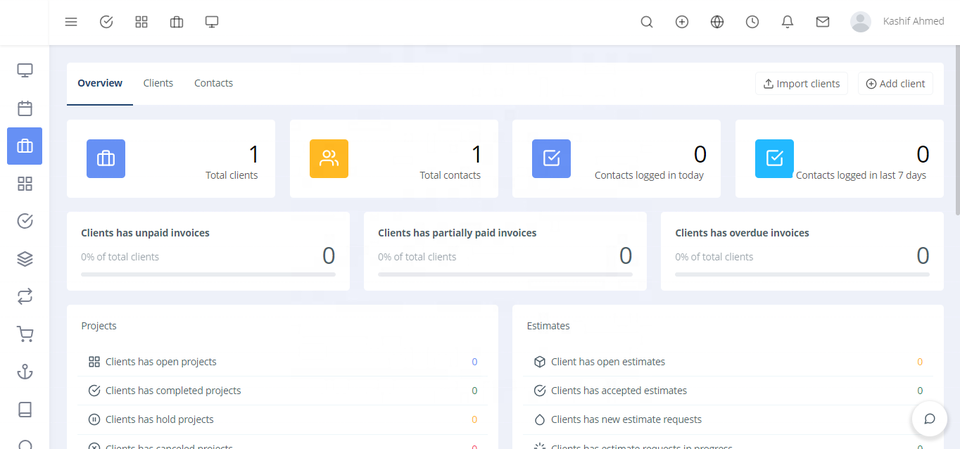Click the plus circle quick-add icon

682,22
